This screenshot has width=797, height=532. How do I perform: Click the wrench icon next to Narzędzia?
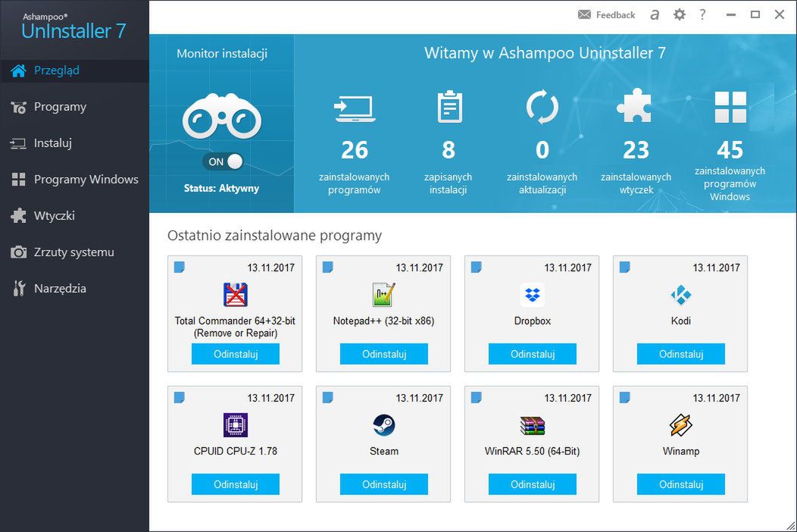(19, 289)
